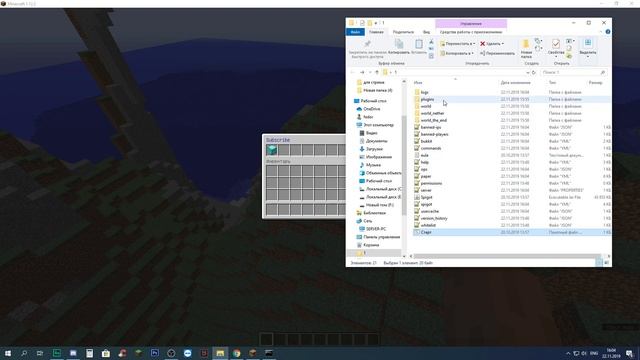Click the Up one level arrow
This screenshot has width=640, height=360.
coord(377,72)
